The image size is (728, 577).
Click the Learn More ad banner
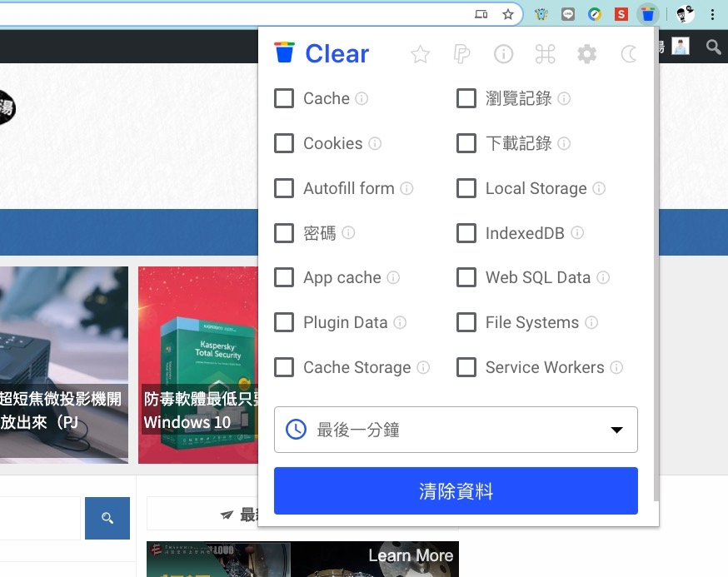[302, 559]
